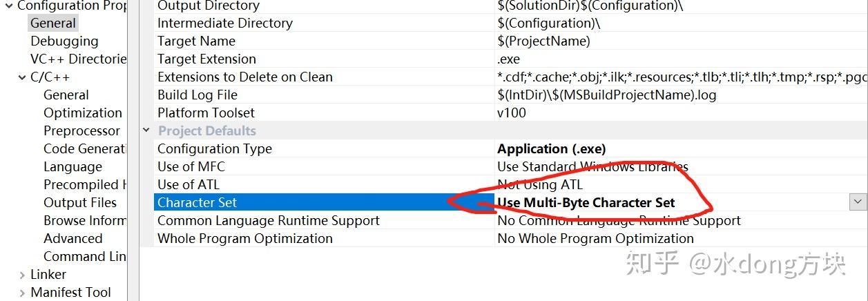Select the Whole Program Optimization property
868x301 pixels.
pos(245,238)
